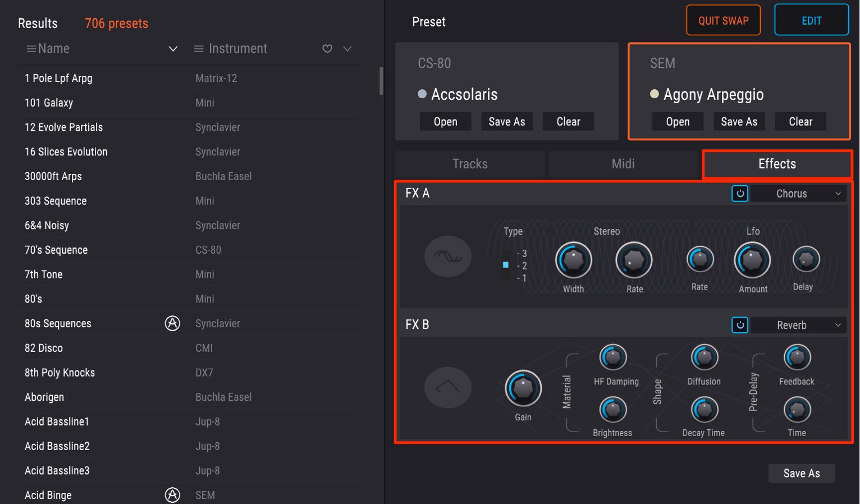Screen dimensions: 860x504
Task: Click the Accsolaris preset color dot
Action: [x=422, y=94]
